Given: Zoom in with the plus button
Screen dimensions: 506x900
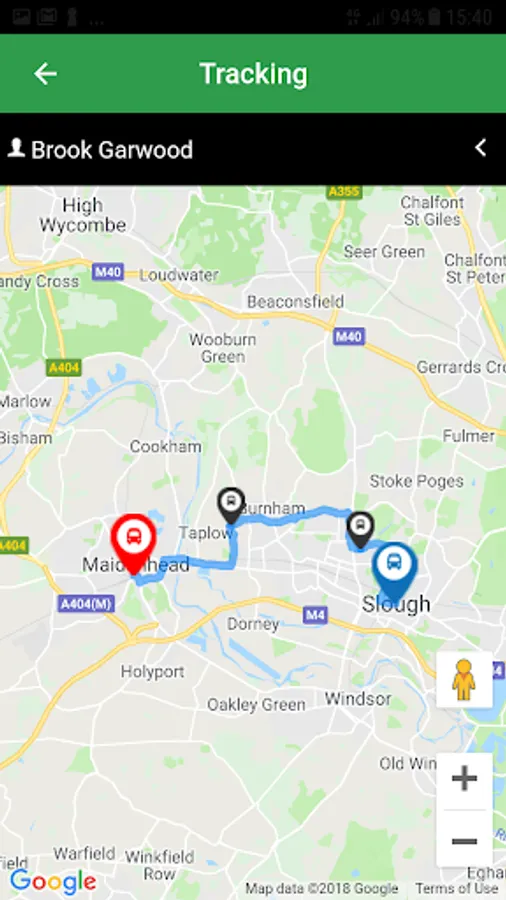Looking at the screenshot, I should point(464,779).
